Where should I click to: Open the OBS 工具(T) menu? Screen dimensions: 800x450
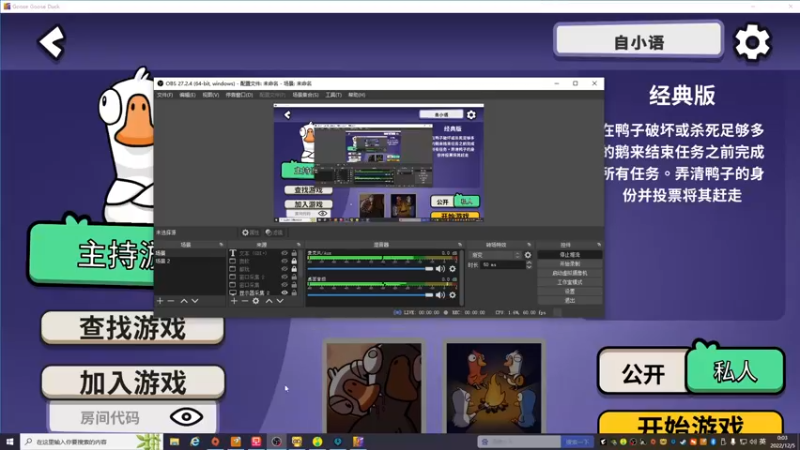333,95
